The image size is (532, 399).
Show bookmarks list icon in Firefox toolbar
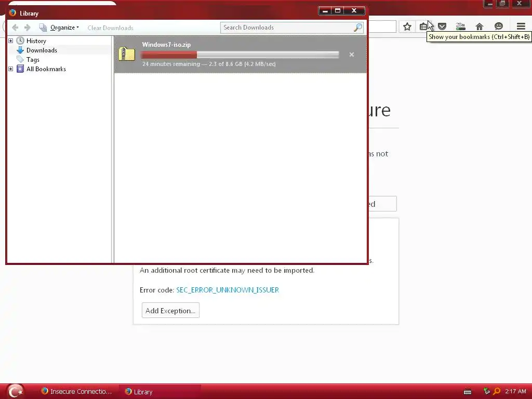pyautogui.click(x=423, y=26)
